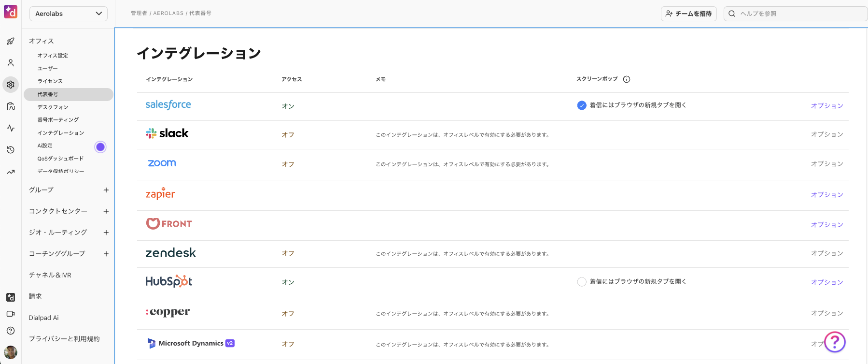The image size is (868, 364).
Task: Open AI設定 in the sidebar
Action: pos(45,146)
